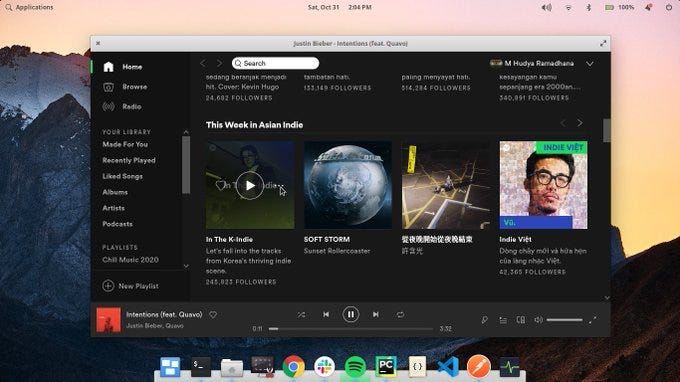Open Podcasts in Your Library
Screen dimensions: 680x382
click(x=118, y=224)
